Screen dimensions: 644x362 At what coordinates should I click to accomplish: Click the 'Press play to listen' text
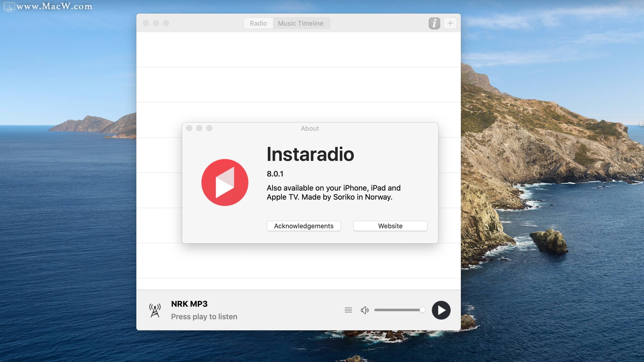(204, 317)
